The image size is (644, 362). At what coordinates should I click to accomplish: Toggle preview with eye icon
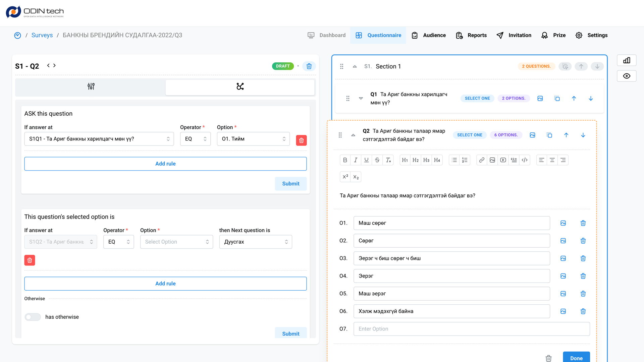point(627,76)
